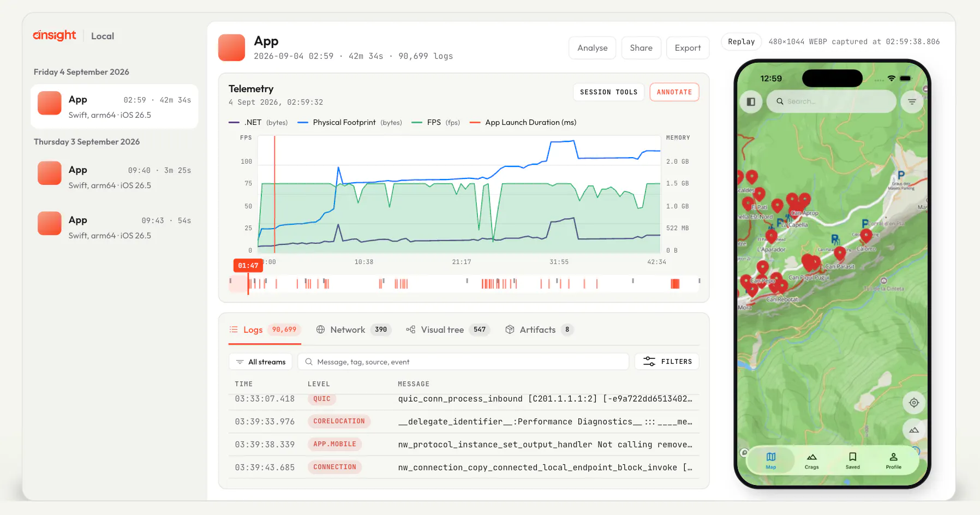
Task: Switch to the Network tab
Action: tap(354, 330)
